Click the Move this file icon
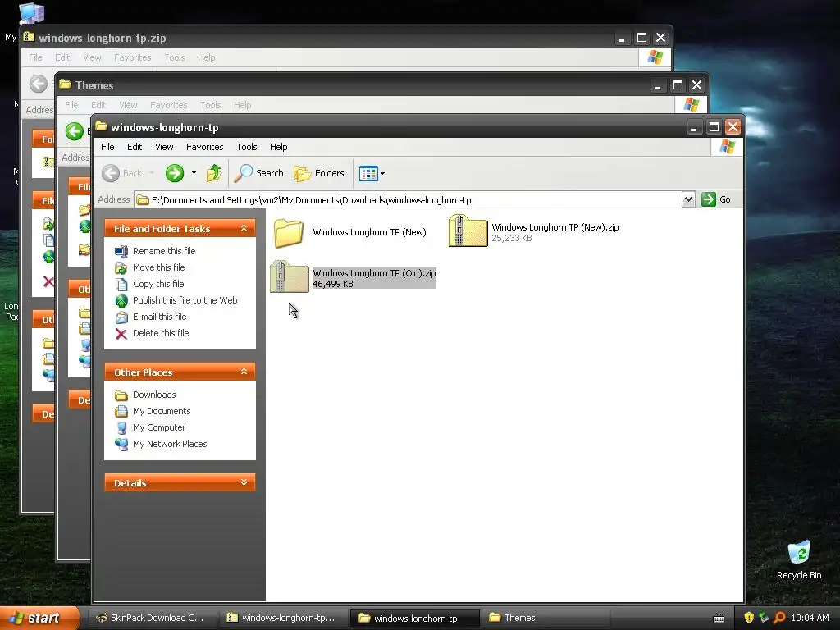 tap(121, 268)
